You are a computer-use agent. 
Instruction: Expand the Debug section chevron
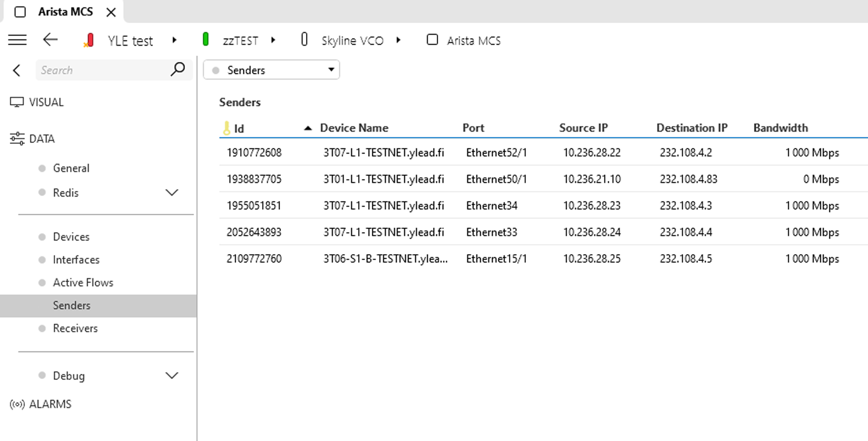tap(172, 376)
